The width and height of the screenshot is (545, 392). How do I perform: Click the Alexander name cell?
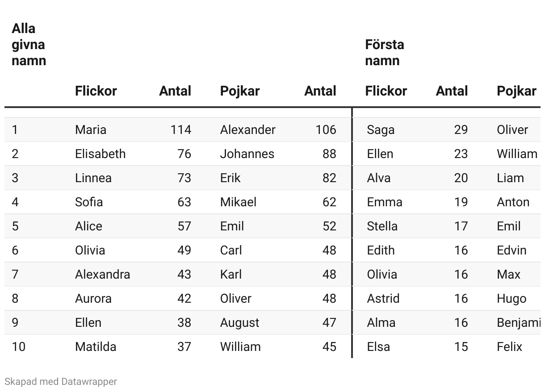(x=247, y=130)
